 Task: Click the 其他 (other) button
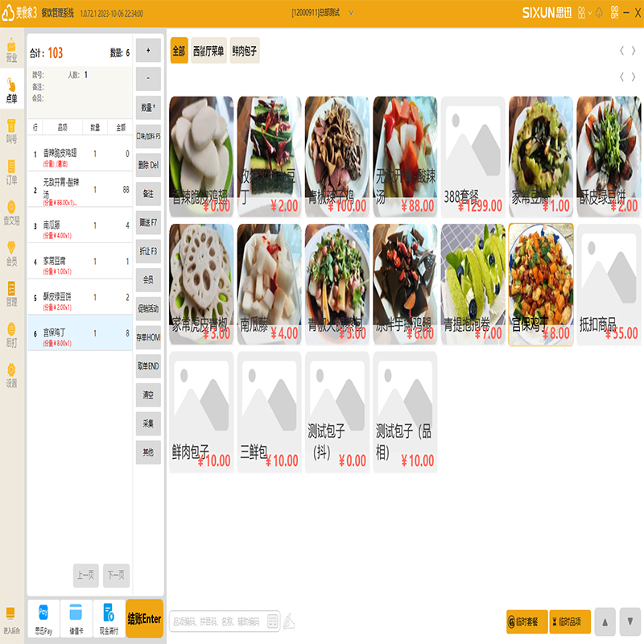pos(148,452)
